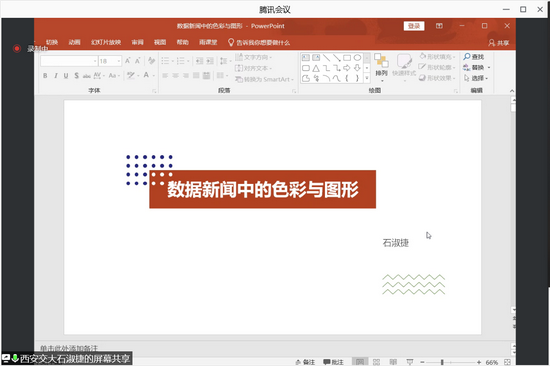550x366 pixels.
Task: Toggle text shadow (S) formatting
Action: [76, 75]
